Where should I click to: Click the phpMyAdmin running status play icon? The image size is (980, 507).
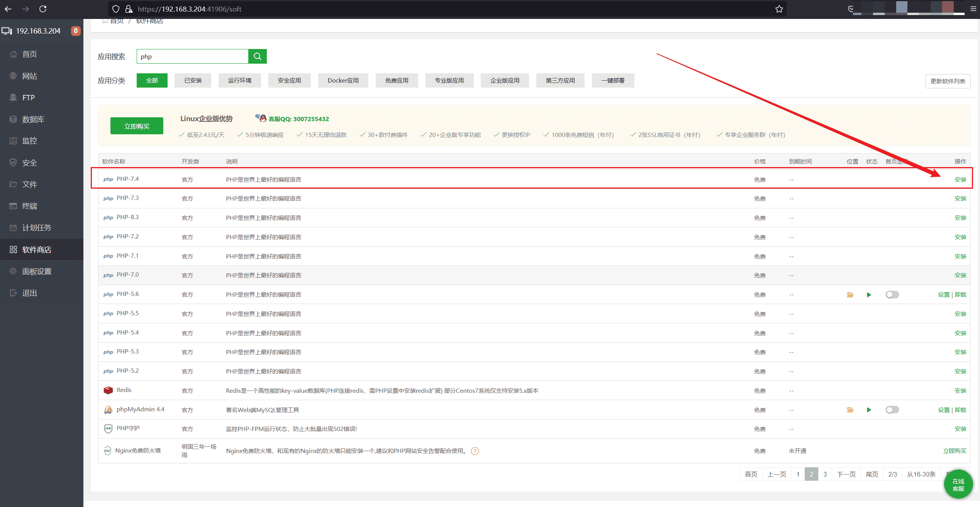[x=869, y=410]
